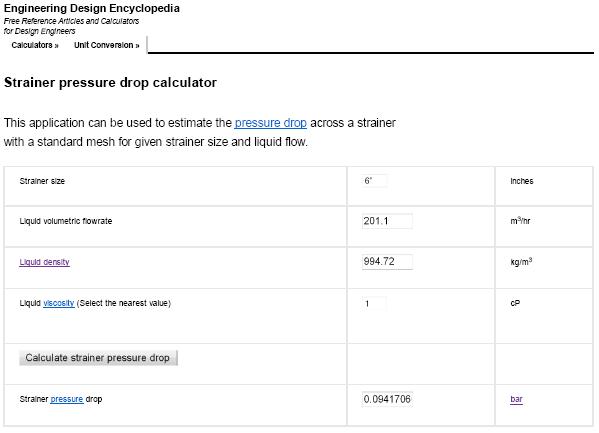Click the Liquid density value field
The height and width of the screenshot is (433, 599).
[387, 261]
